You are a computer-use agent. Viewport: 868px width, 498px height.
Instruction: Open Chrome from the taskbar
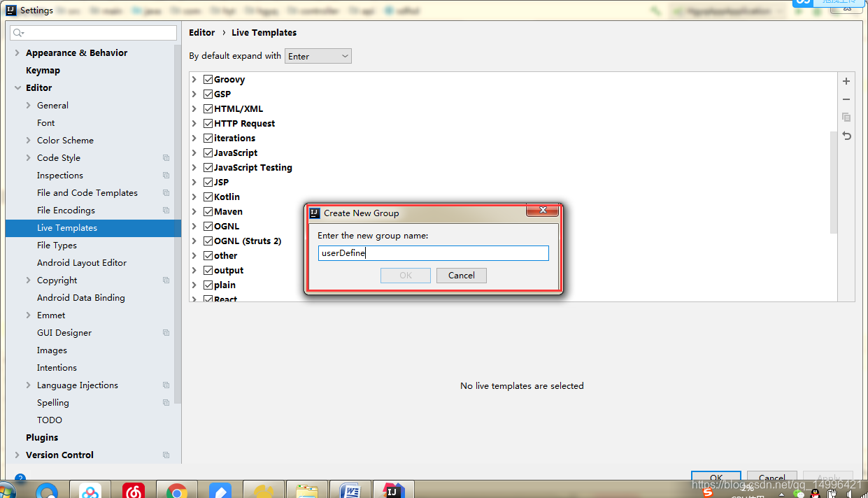[176, 490]
